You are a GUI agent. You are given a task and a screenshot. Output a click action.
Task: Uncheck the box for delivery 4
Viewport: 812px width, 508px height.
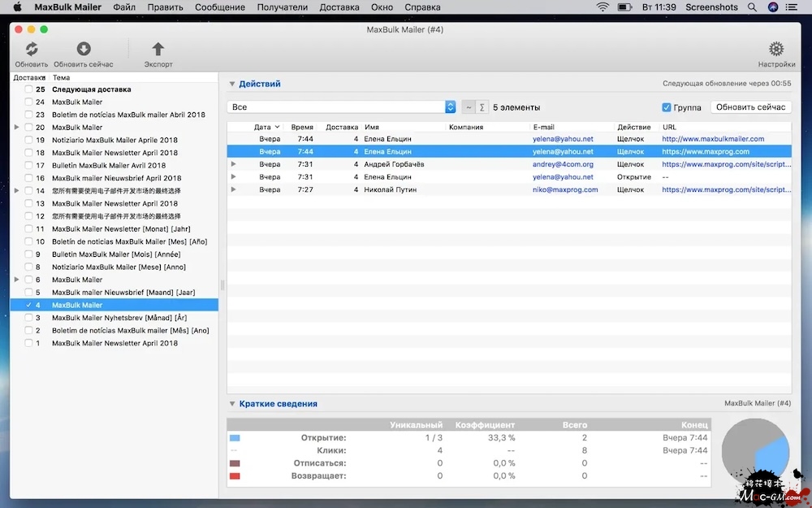pos(29,305)
